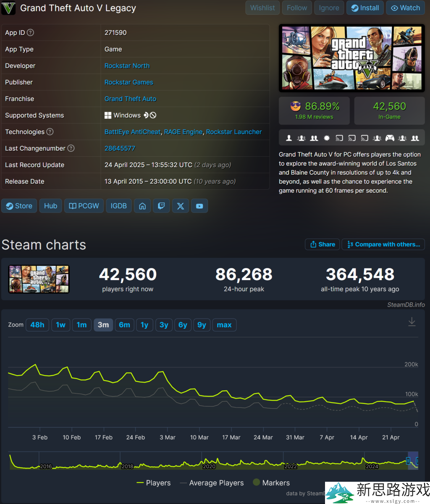Click the Technologies help question icon
This screenshot has height=504, width=430.
point(50,131)
